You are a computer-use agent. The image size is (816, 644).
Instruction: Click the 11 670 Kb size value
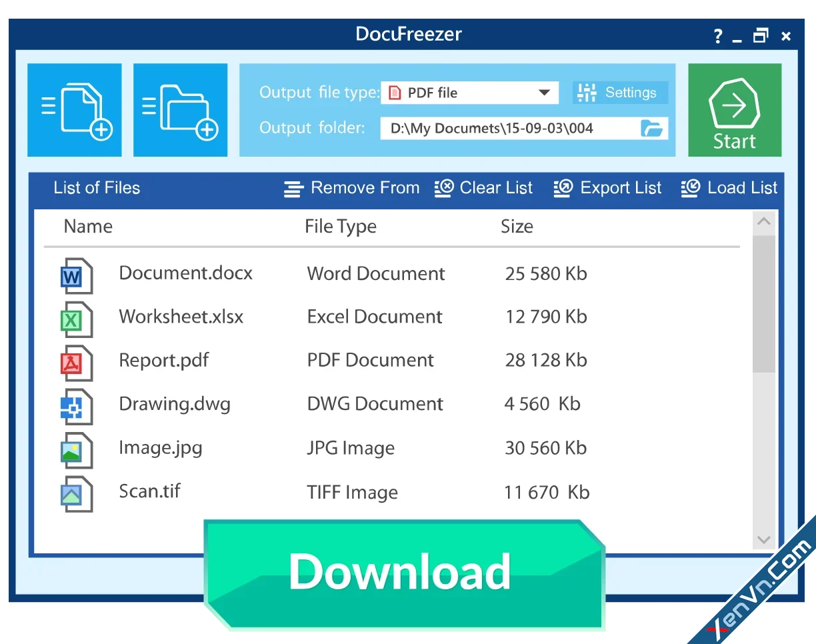click(x=547, y=493)
